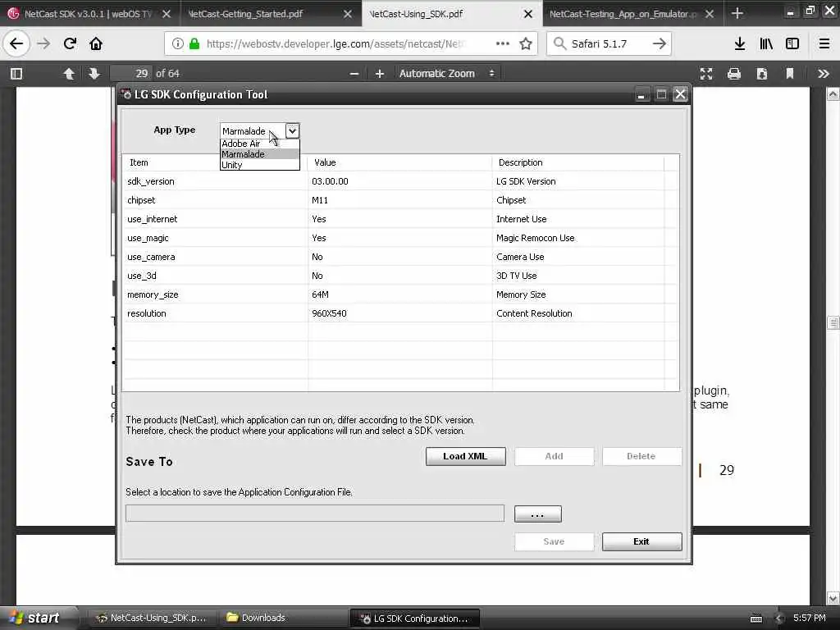Image resolution: width=840 pixels, height=630 pixels.
Task: Go to next PDF page
Action: click(94, 73)
